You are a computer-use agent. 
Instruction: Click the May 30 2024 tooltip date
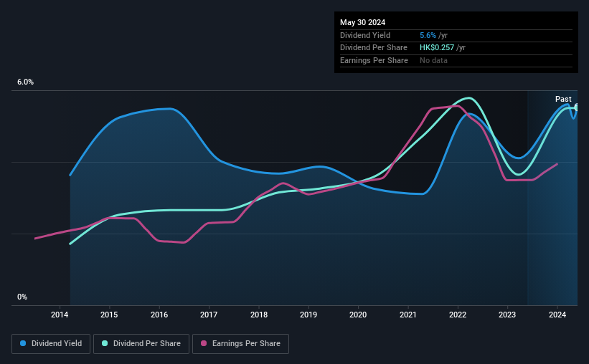click(x=362, y=22)
